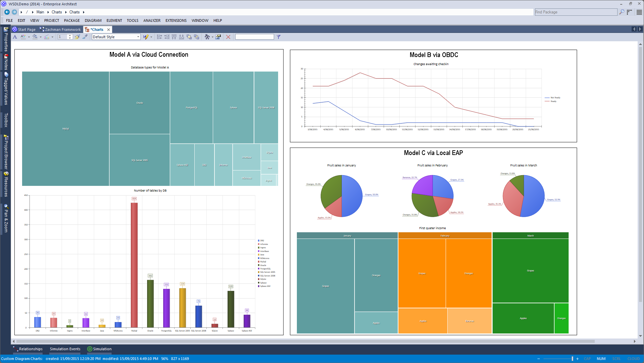Click the fill color bucket icon

[35, 37]
